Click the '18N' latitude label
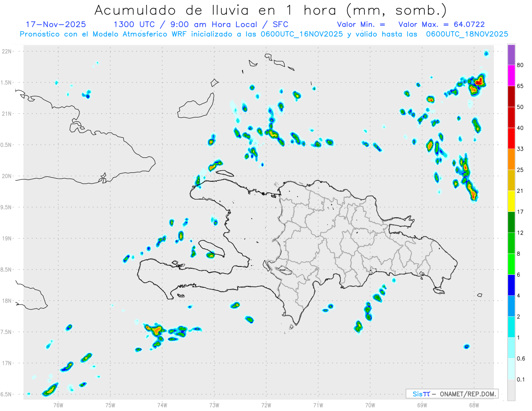 click(7, 301)
